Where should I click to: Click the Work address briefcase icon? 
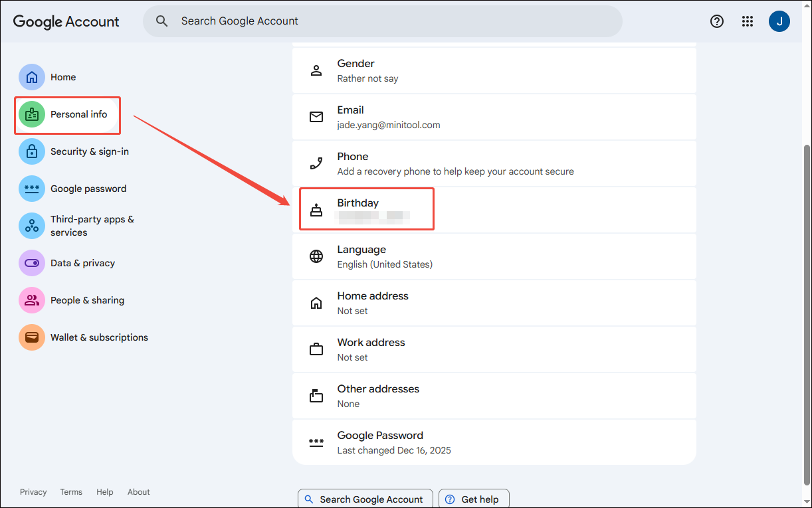point(316,349)
